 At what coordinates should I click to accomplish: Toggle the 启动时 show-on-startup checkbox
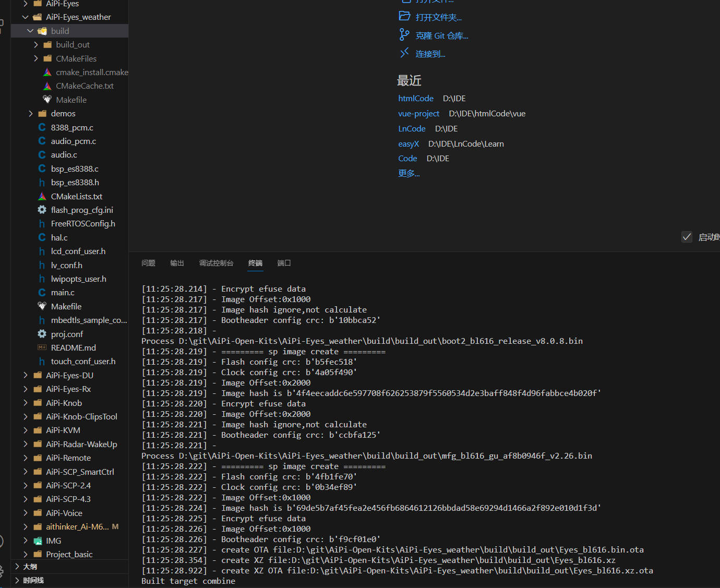(x=687, y=237)
